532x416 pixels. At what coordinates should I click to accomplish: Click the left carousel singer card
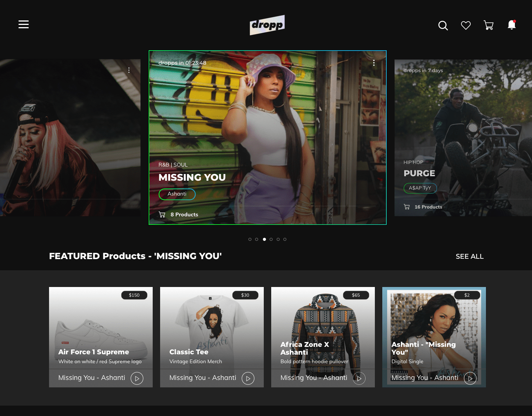(70, 138)
